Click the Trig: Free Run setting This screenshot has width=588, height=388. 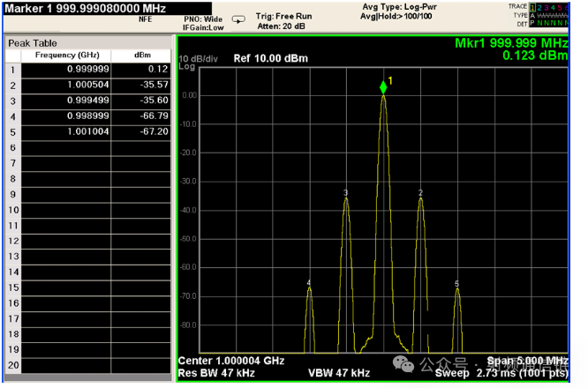(x=284, y=17)
